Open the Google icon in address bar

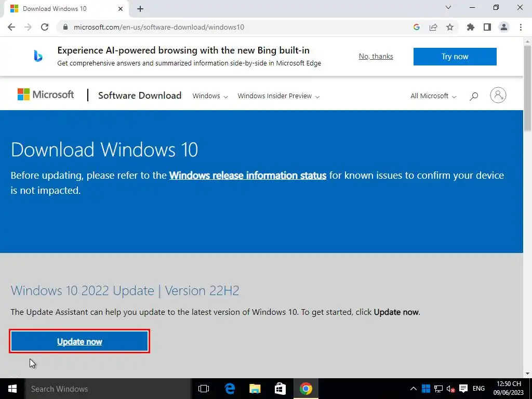click(417, 27)
